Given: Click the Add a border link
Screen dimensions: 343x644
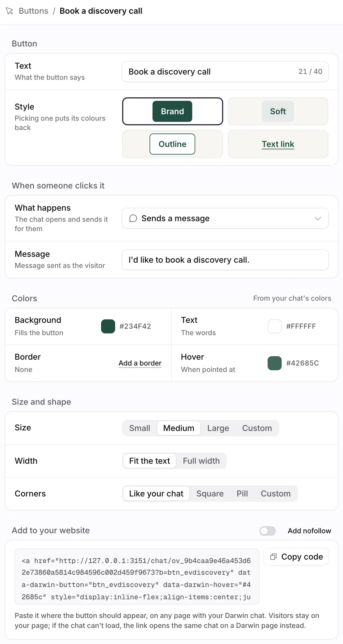Looking at the screenshot, I should [x=140, y=363].
